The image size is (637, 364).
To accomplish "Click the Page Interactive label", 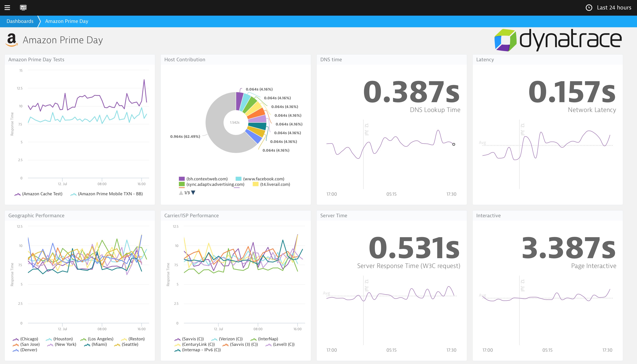I will tap(594, 266).
